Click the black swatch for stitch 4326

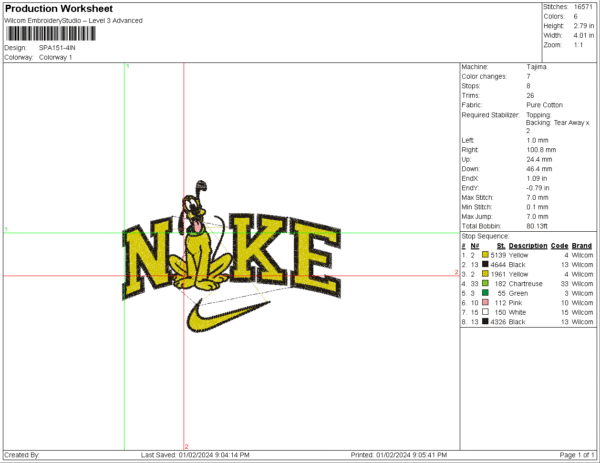[x=485, y=322]
